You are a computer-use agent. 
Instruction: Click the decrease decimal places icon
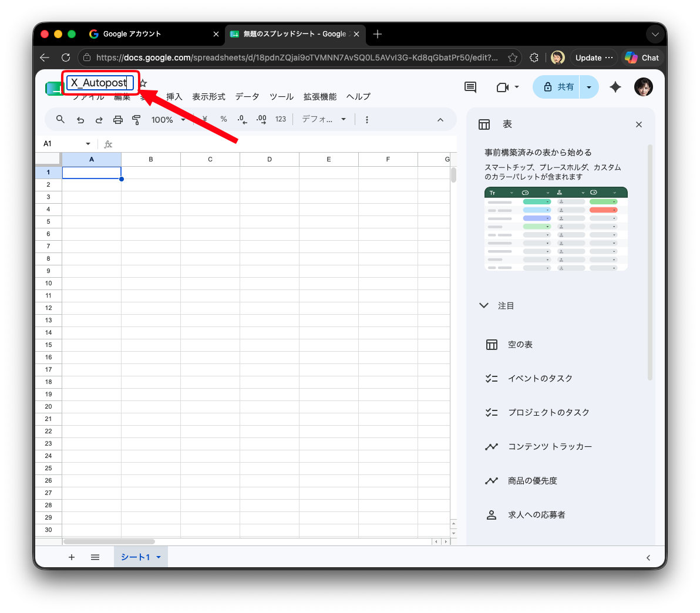coord(242,119)
